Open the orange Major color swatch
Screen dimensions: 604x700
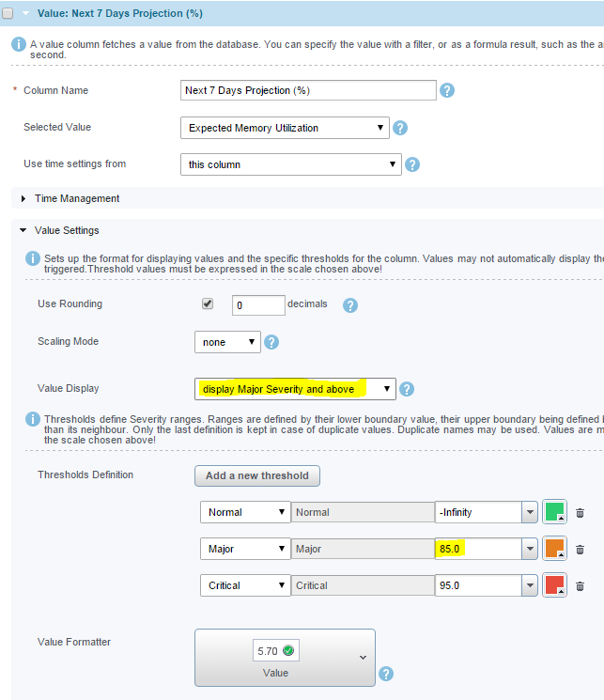(x=554, y=550)
